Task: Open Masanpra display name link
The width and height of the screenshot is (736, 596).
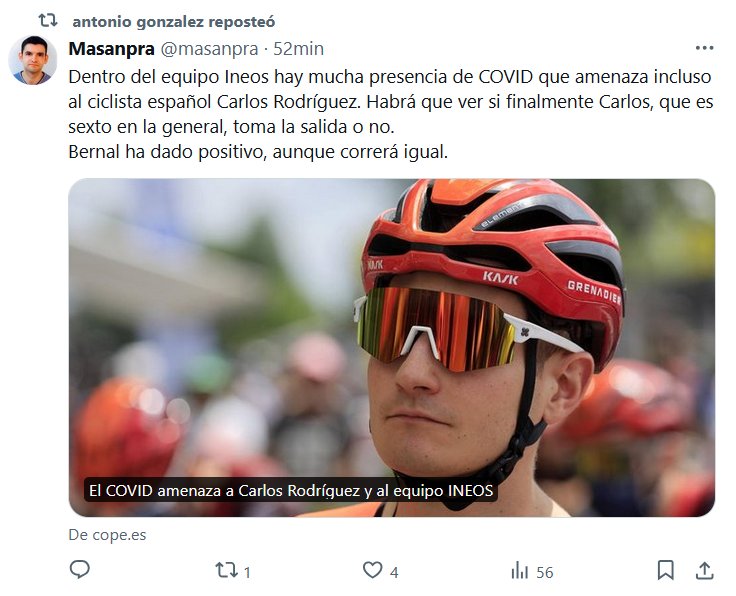Action: [x=112, y=49]
